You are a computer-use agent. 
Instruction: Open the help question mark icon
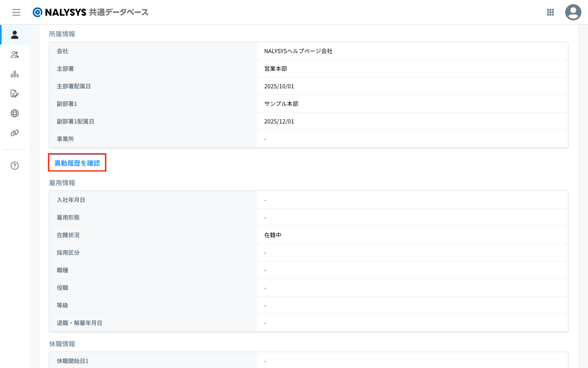(15, 166)
